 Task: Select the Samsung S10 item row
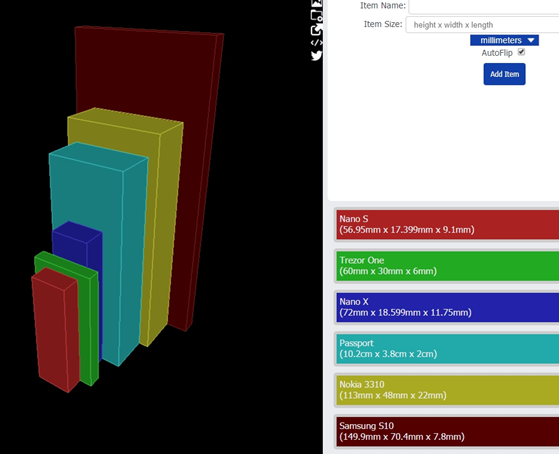click(x=447, y=431)
